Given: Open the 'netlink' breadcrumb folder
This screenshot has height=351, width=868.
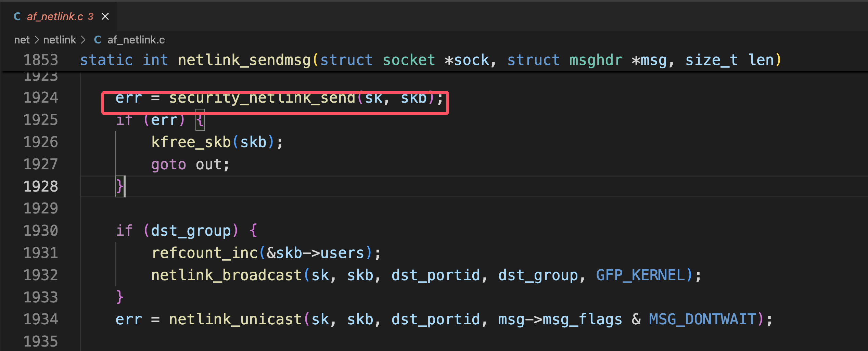Looking at the screenshot, I should 60,40.
